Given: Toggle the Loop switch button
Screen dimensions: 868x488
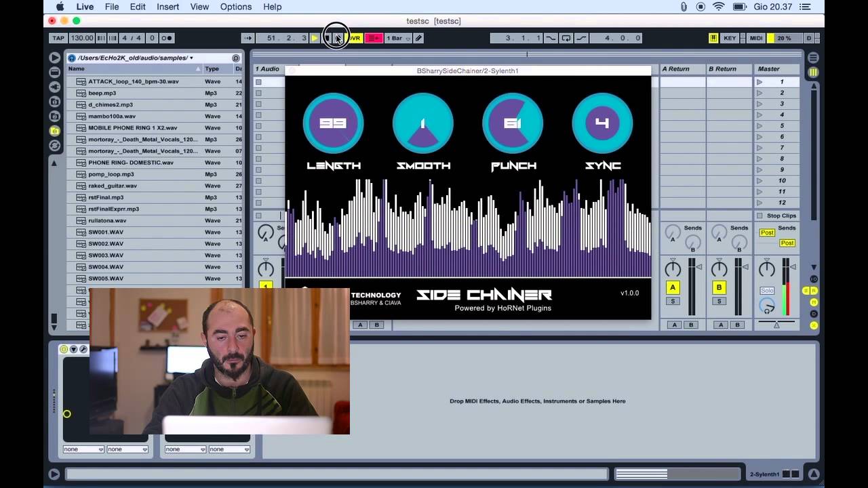Looking at the screenshot, I should tap(566, 38).
